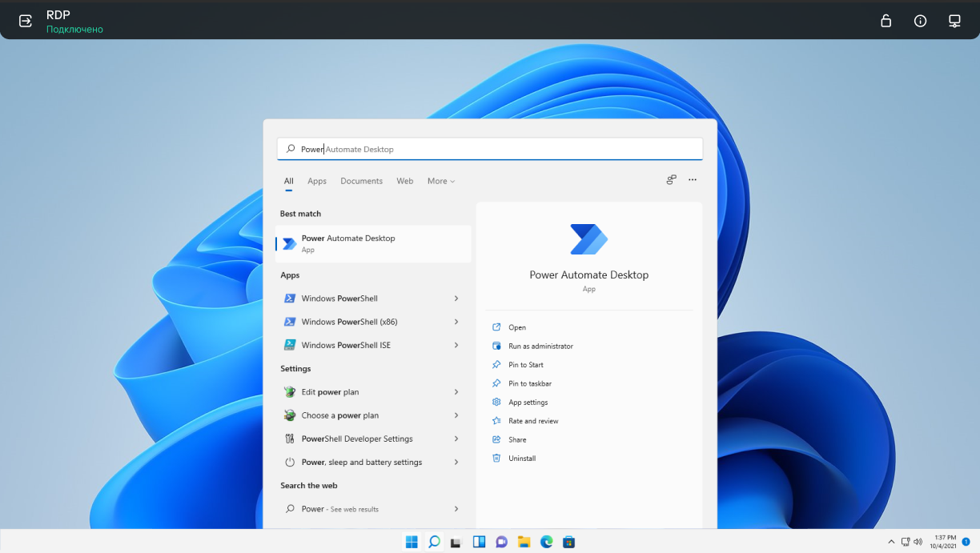The width and height of the screenshot is (980, 553).
Task: Expand the Edit power plan chevron
Action: 456,392
